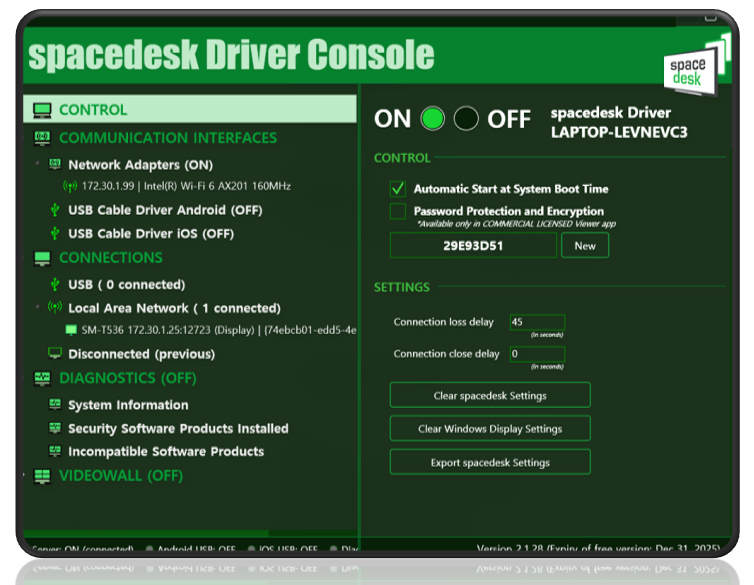Screen dimensions: 754x585
Task: Open VIDEOWALL (OFF) section
Action: coord(121,476)
